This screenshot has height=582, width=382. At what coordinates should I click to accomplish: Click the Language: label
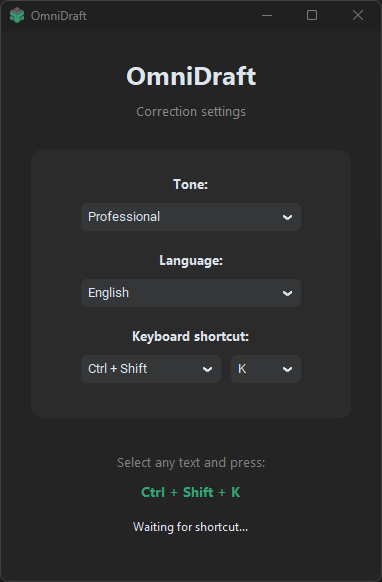pyautogui.click(x=191, y=261)
